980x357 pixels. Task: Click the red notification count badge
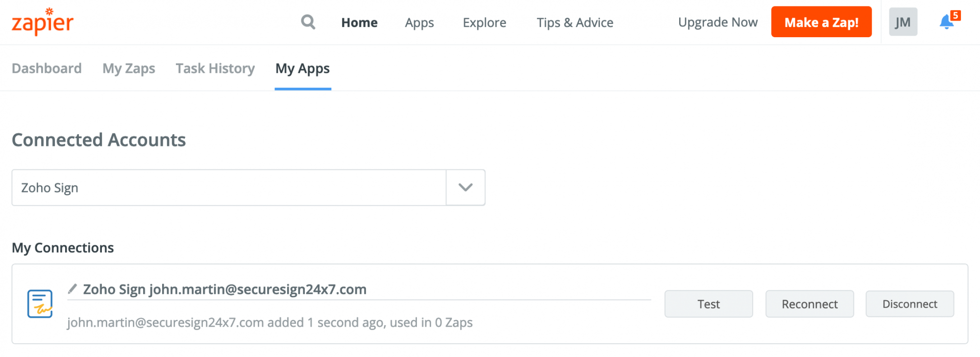pos(955,16)
